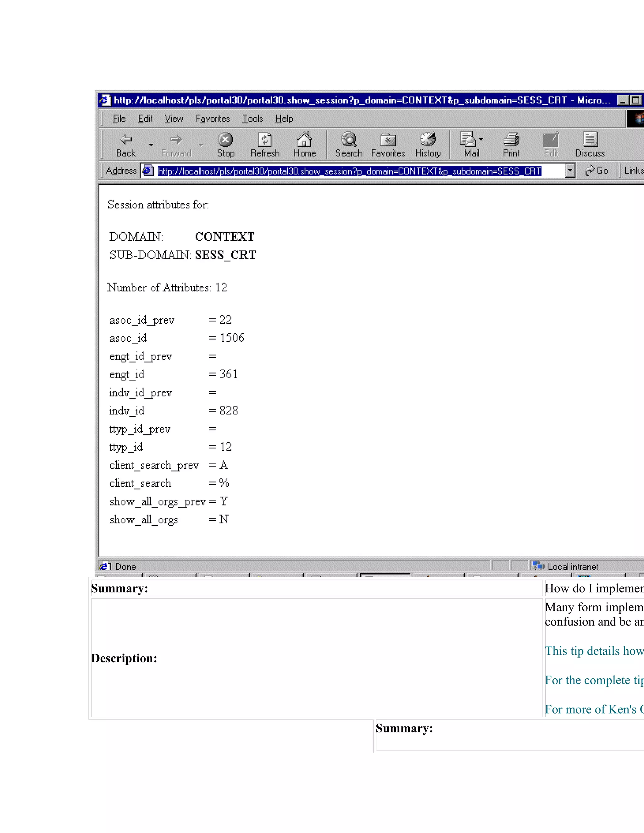Expand the Back button history dropdown arrow

[151, 145]
